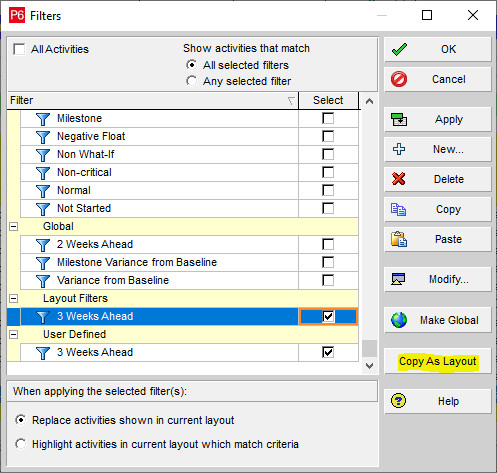Tick the Non-critical filter checkbox
Viewport: 497px width, 473px height.
click(x=328, y=172)
